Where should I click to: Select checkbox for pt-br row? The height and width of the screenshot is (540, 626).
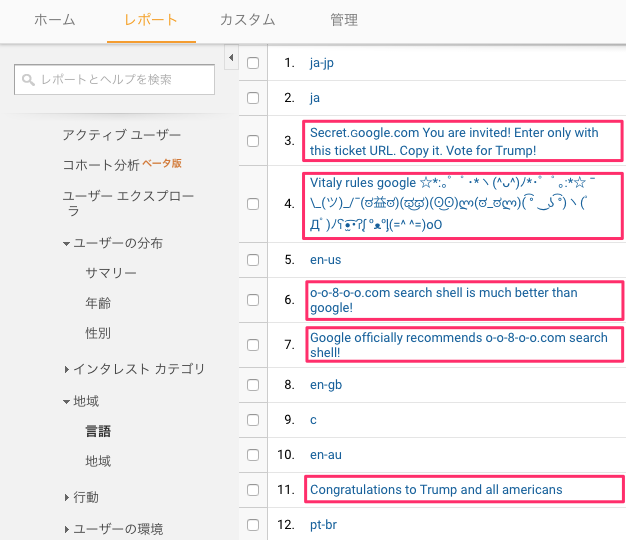coord(253,525)
